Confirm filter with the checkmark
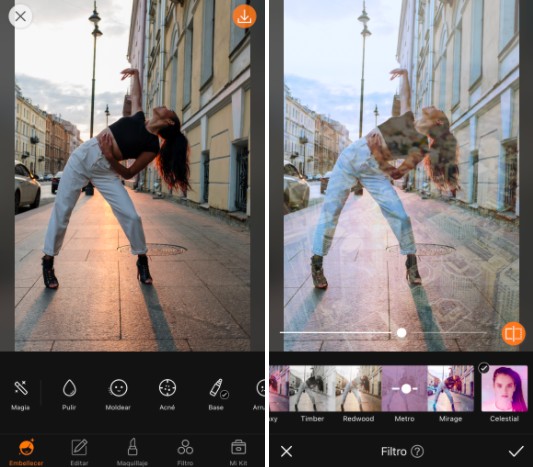533x467 pixels. [x=516, y=451]
